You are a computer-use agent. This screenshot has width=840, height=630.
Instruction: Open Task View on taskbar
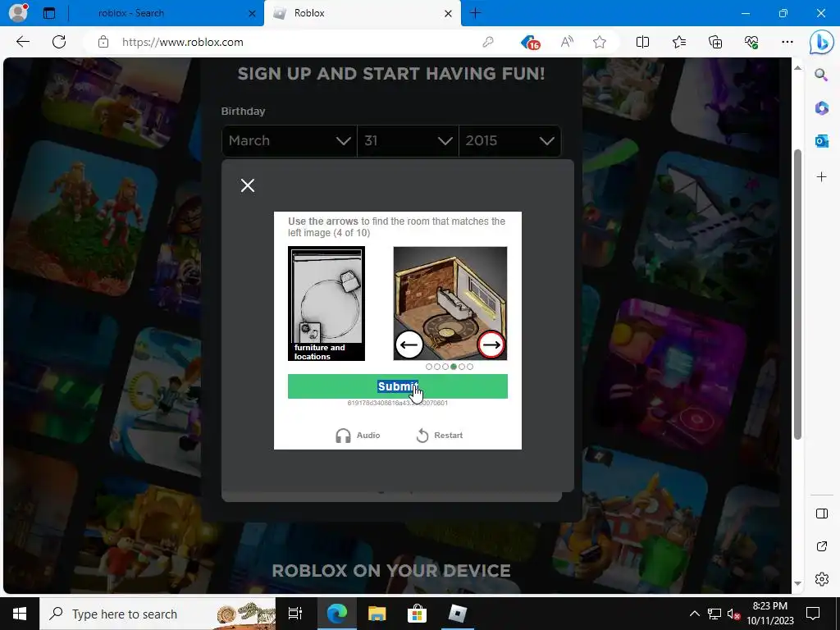click(295, 614)
